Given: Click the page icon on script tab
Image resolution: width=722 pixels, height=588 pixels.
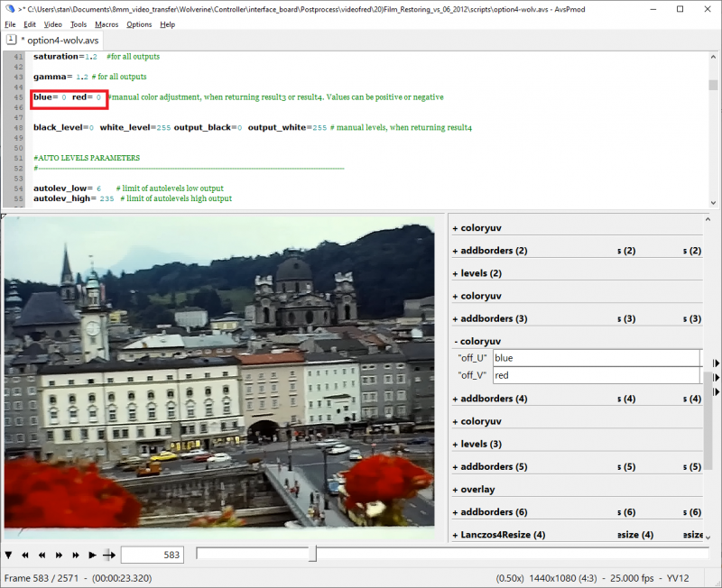Looking at the screenshot, I should click(12, 40).
